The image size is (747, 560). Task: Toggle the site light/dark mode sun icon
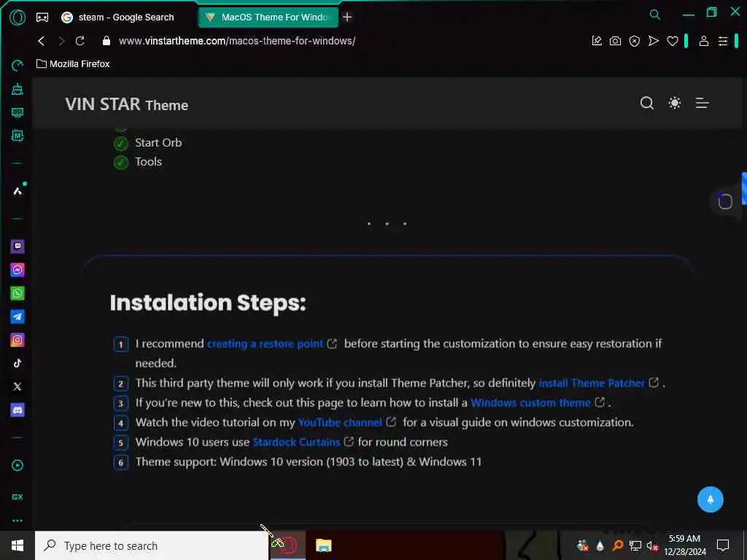[x=675, y=103]
